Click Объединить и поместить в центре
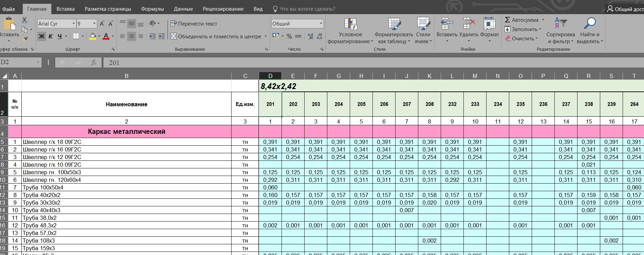644x255 pixels. pyautogui.click(x=216, y=36)
